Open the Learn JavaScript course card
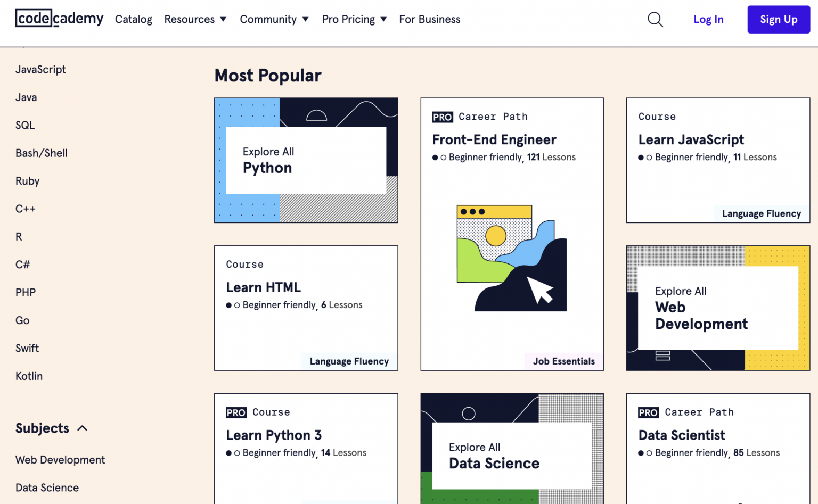Viewport: 818px width, 504px height. click(717, 160)
